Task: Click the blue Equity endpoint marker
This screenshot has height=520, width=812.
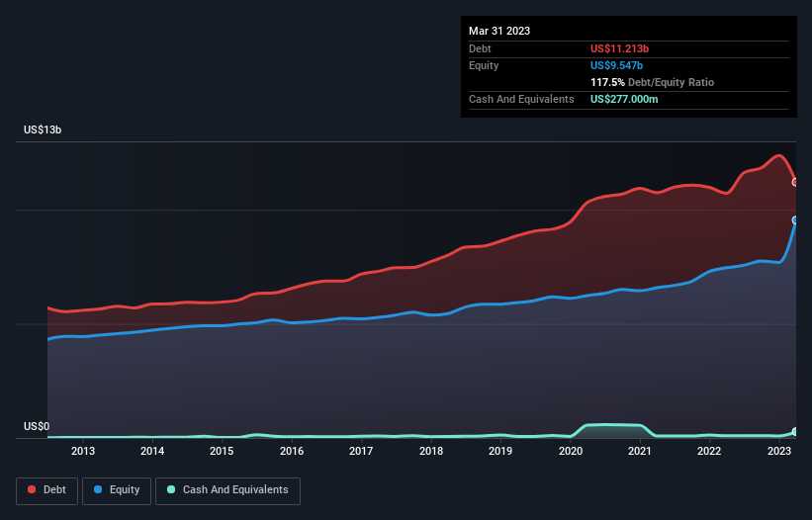Action: point(795,220)
